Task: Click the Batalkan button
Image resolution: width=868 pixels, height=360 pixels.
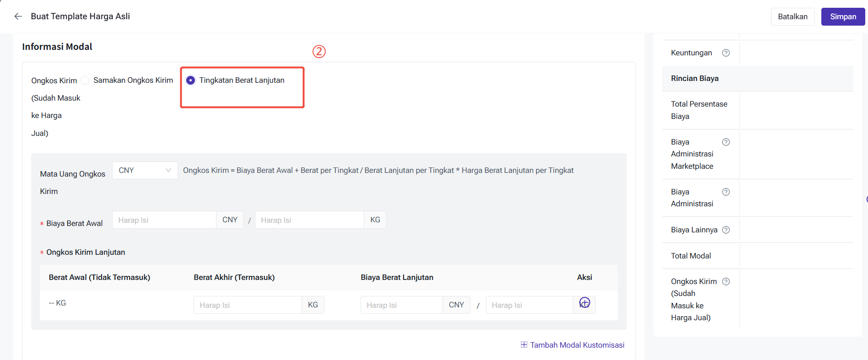Action: (x=793, y=16)
